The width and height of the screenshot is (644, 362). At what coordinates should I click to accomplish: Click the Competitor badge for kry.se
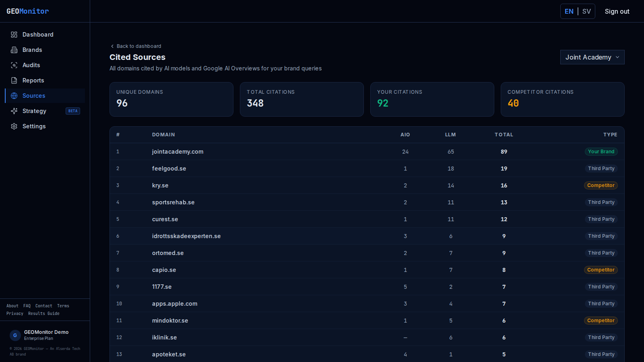click(601, 185)
